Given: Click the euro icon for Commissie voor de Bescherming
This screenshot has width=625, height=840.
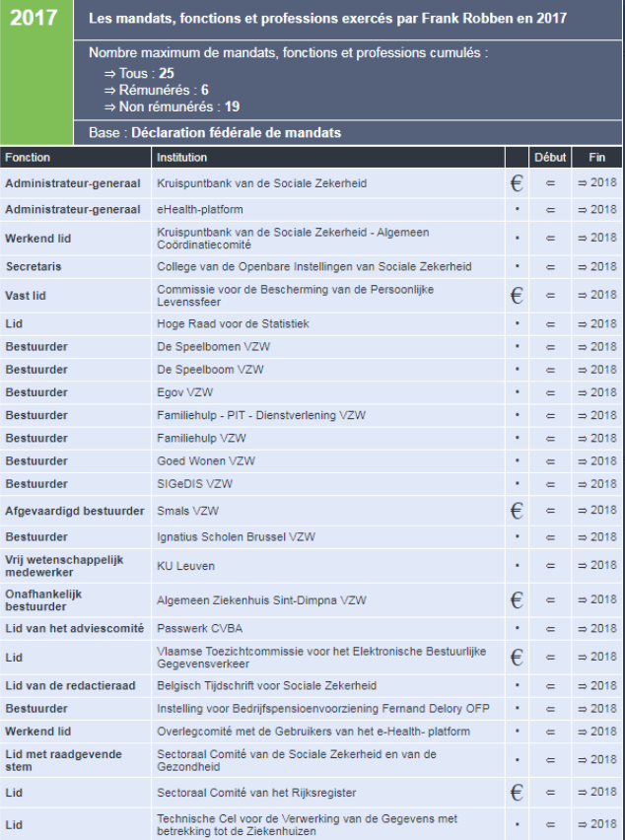Looking at the screenshot, I should tap(516, 295).
